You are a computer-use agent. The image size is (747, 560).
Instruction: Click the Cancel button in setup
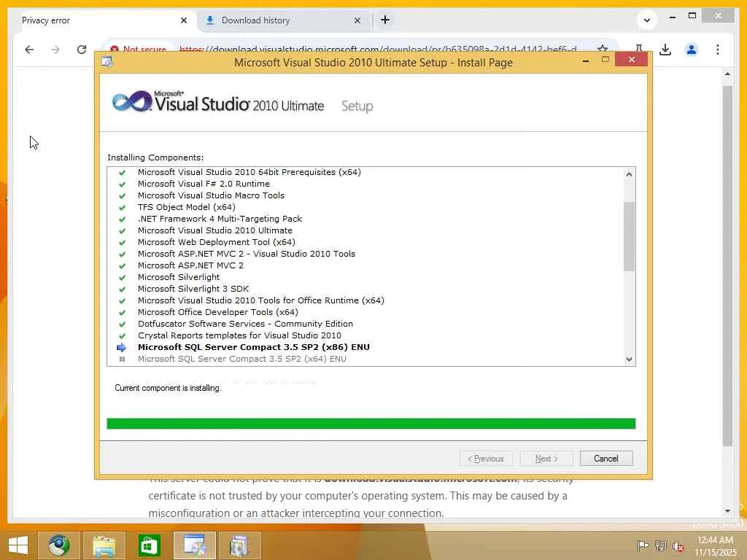tap(606, 459)
